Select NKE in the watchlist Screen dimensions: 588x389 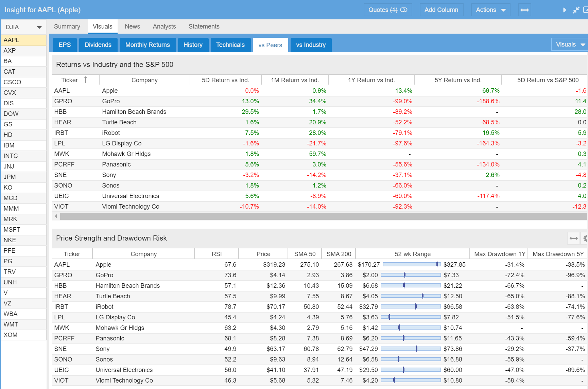pos(23,240)
